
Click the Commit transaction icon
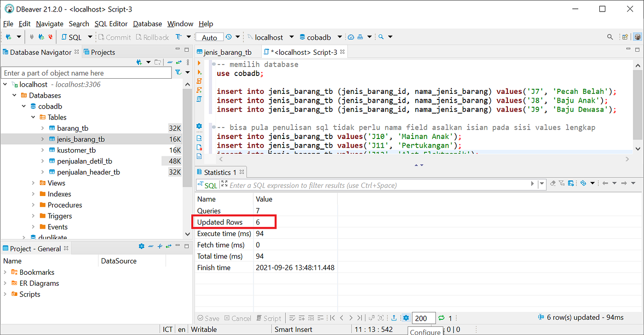click(x=114, y=37)
